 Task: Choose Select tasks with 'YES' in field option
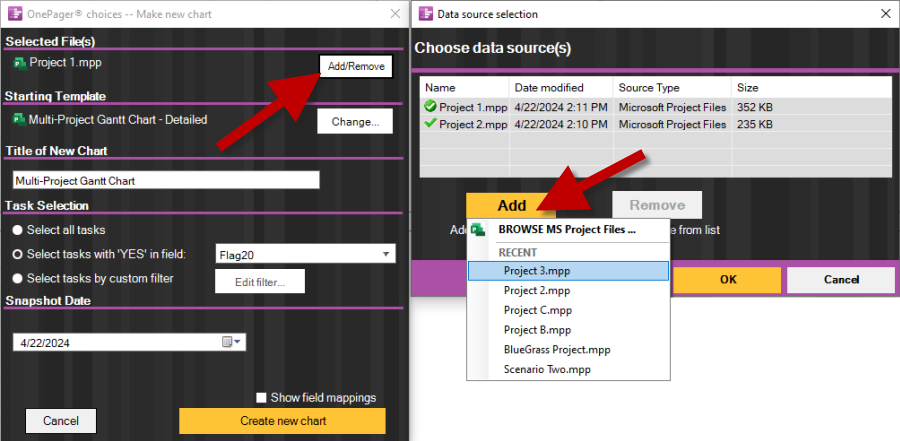click(x=18, y=254)
